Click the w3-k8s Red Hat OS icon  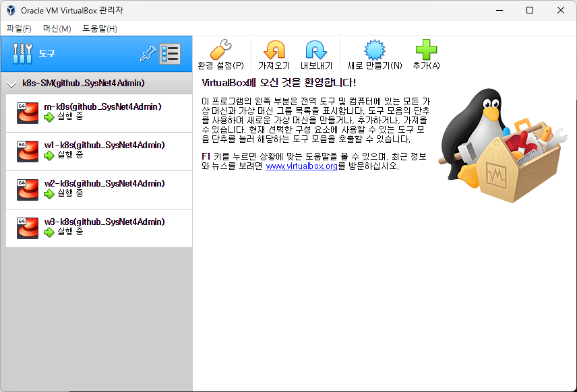tap(28, 228)
